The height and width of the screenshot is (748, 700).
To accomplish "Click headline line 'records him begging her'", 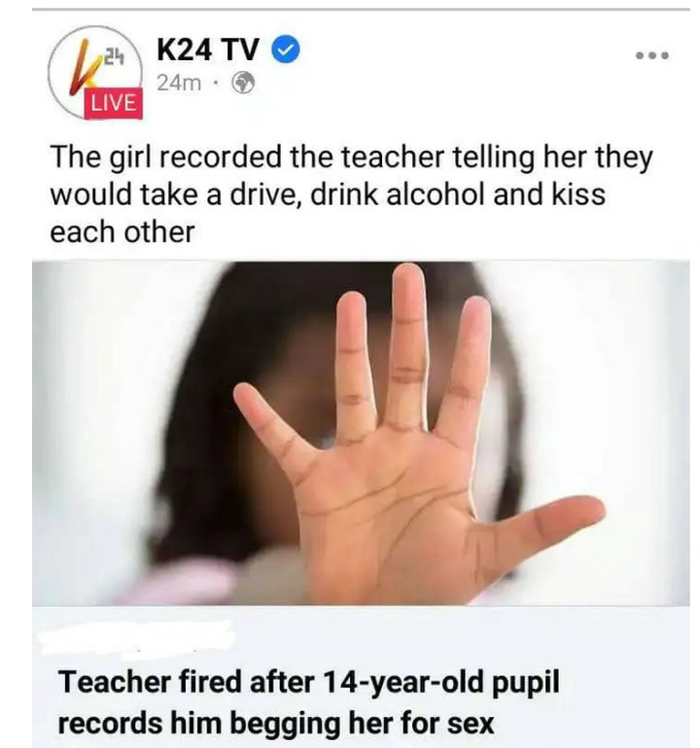I will point(275,724).
